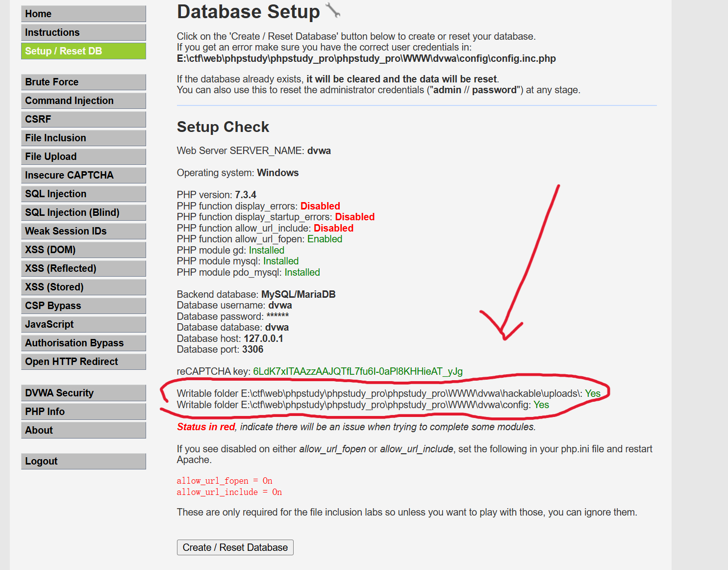Image resolution: width=728 pixels, height=570 pixels.
Task: Open the XSS (Reflected) module
Action: (83, 268)
